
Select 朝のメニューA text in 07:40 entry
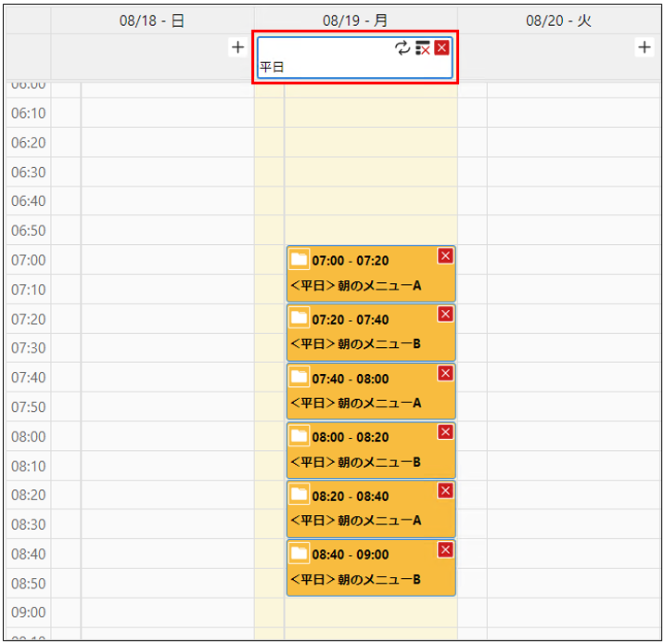(379, 403)
